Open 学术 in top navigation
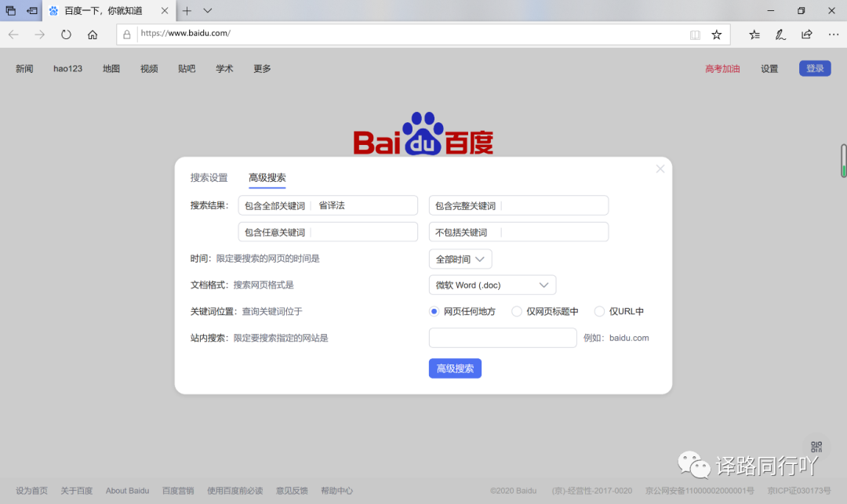 (x=225, y=68)
